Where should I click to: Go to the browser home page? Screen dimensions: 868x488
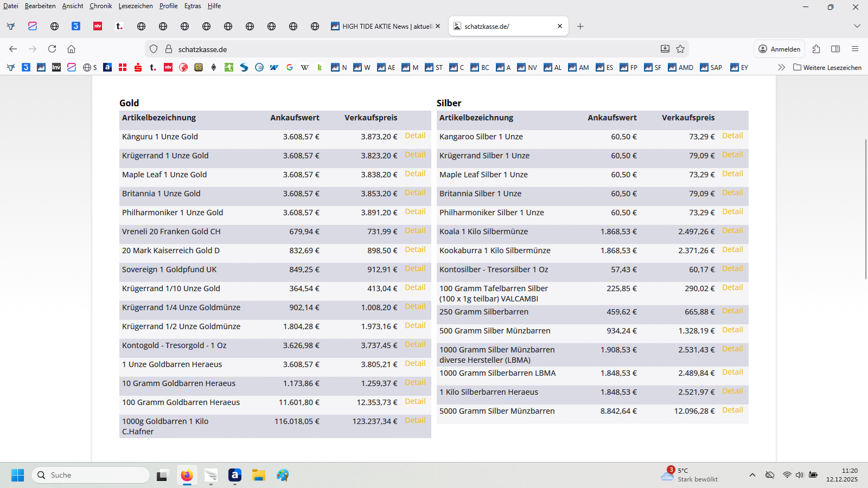(71, 49)
